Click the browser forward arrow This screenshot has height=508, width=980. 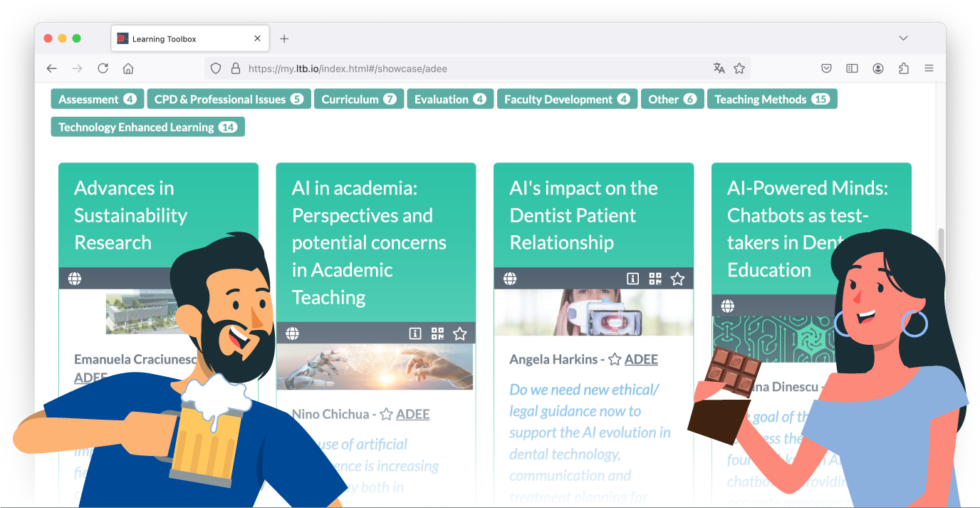[x=77, y=68]
